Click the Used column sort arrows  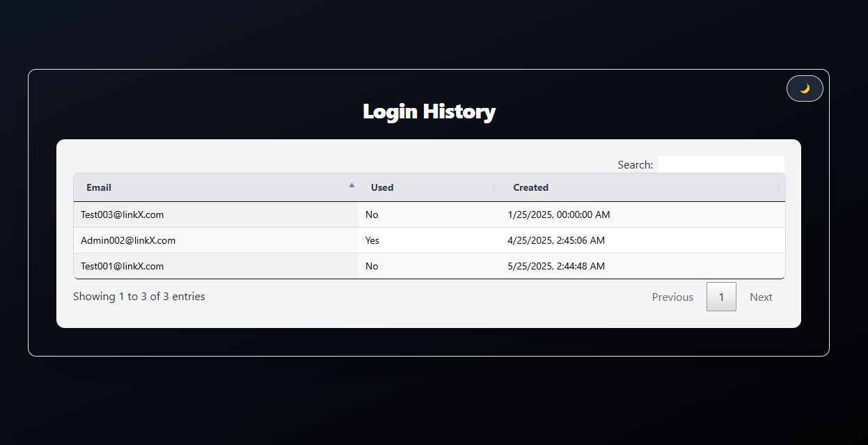[494, 187]
